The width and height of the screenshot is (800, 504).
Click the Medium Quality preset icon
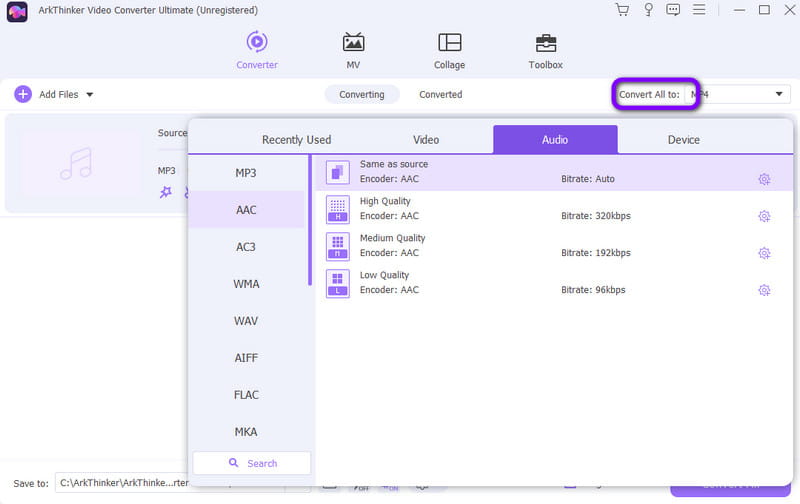click(x=338, y=246)
